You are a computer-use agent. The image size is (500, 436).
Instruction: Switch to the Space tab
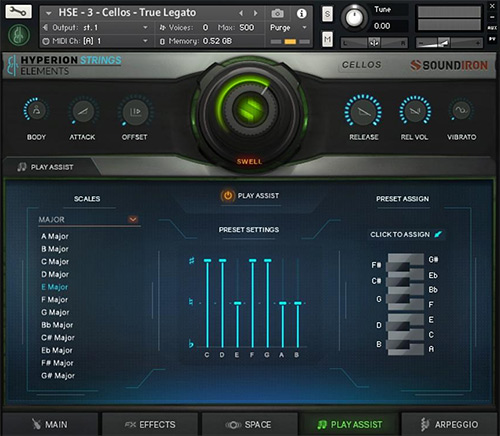[x=249, y=424]
